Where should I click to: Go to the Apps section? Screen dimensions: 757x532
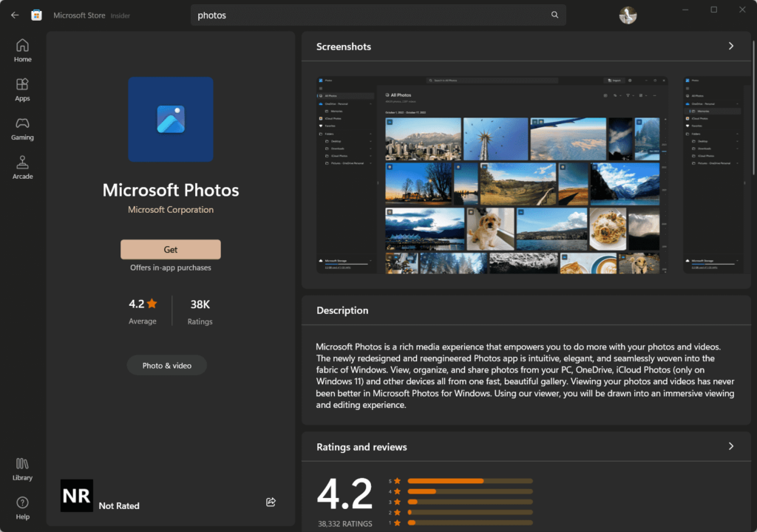coord(22,89)
